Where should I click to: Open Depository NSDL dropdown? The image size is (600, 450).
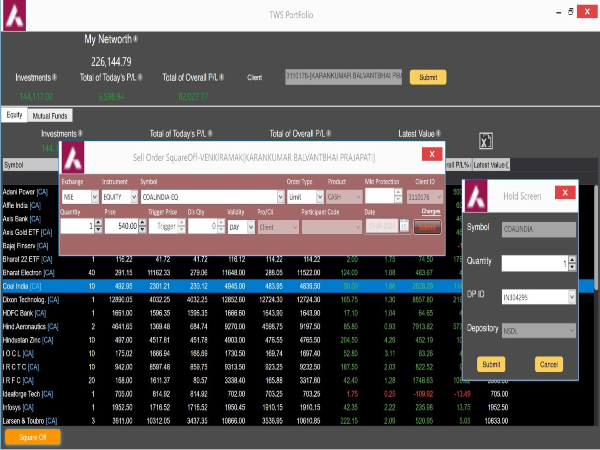coord(572,330)
